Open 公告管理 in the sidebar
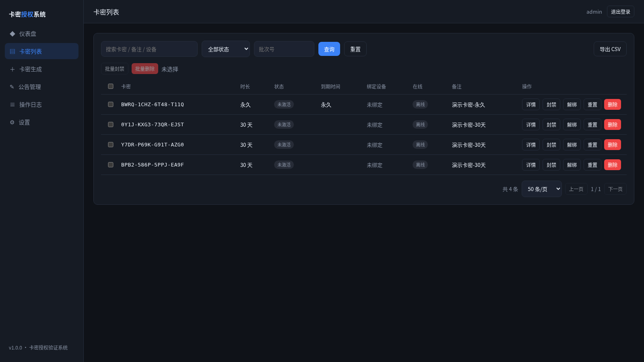Image resolution: width=644 pixels, height=362 pixels. (42, 87)
